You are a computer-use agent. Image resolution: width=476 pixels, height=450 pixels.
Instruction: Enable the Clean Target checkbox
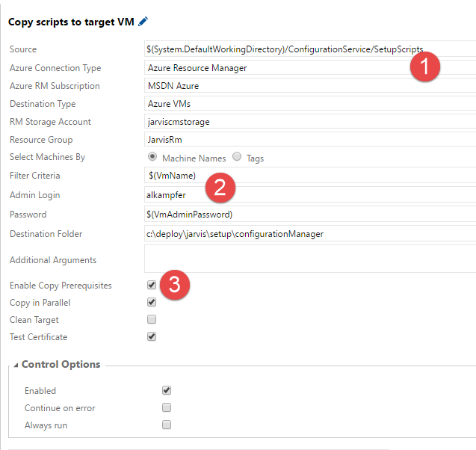[x=152, y=320]
